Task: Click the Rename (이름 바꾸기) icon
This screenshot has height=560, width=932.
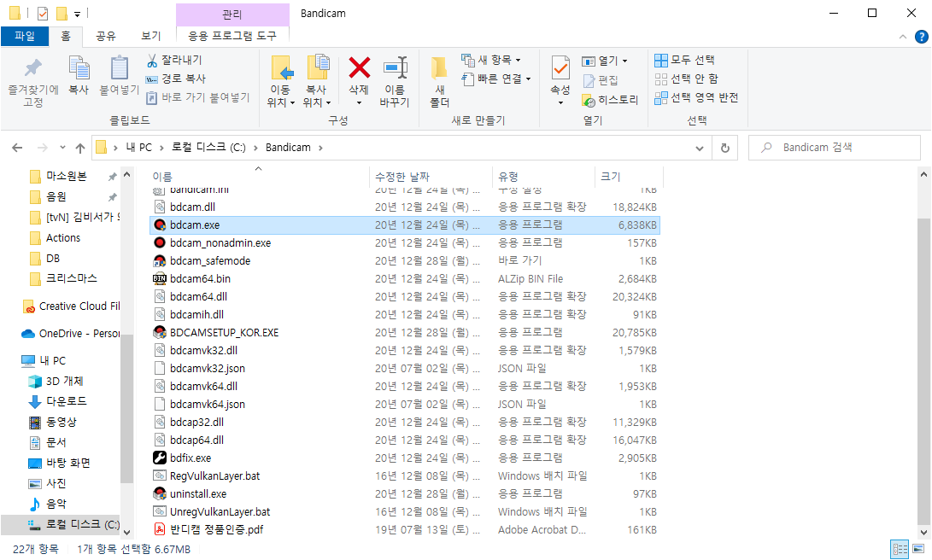Action: pyautogui.click(x=396, y=67)
